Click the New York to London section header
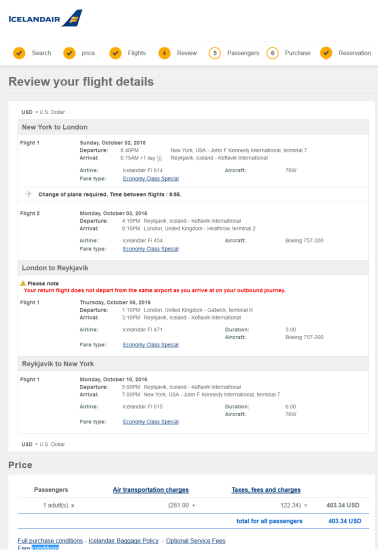378x550 pixels. [193, 127]
